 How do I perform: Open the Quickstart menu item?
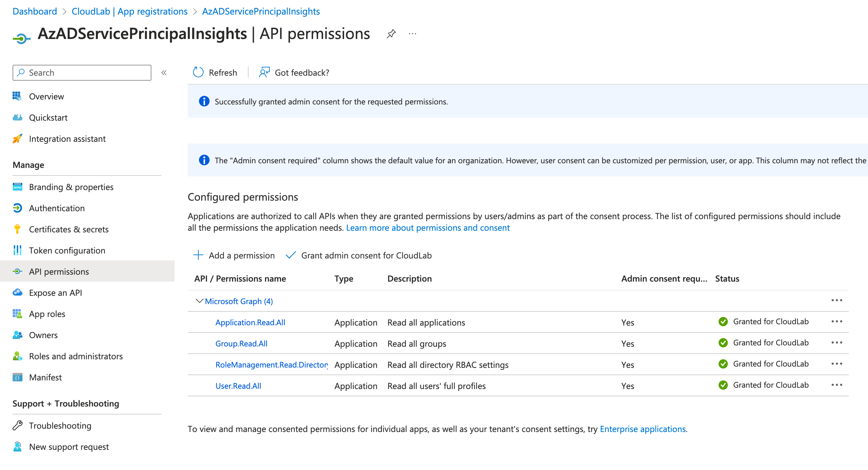(48, 118)
